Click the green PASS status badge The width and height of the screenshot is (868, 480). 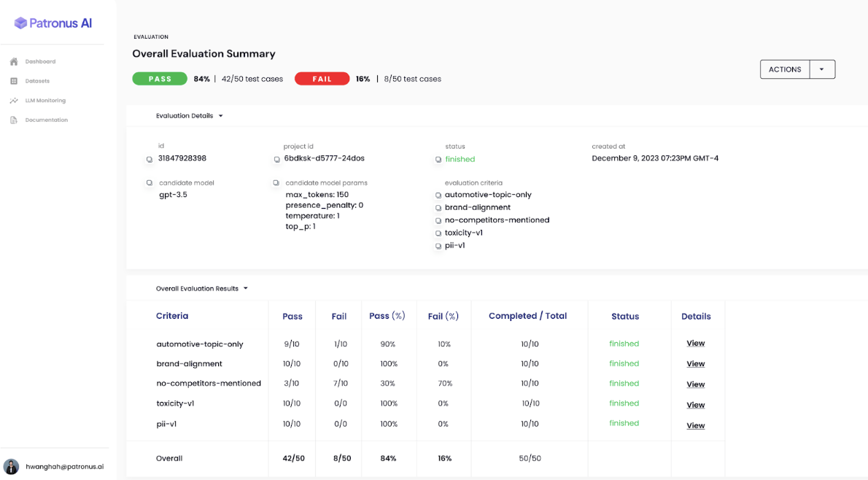coord(160,79)
